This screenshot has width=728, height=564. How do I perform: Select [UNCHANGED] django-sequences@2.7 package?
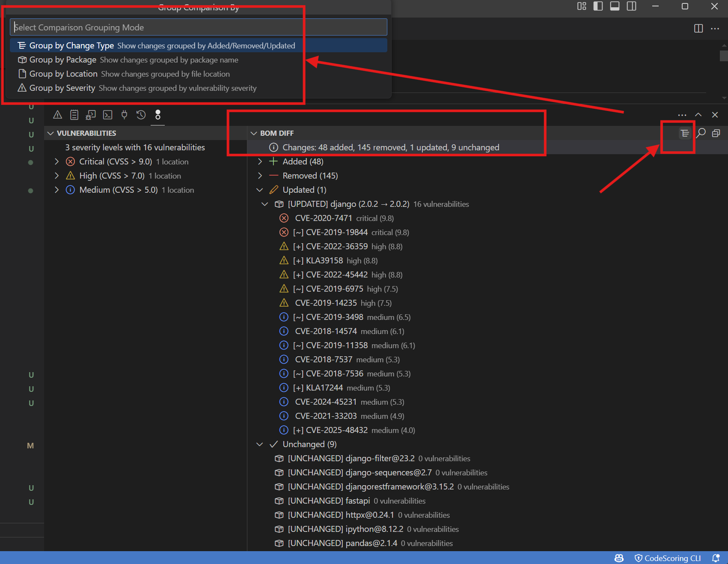click(x=487, y=472)
